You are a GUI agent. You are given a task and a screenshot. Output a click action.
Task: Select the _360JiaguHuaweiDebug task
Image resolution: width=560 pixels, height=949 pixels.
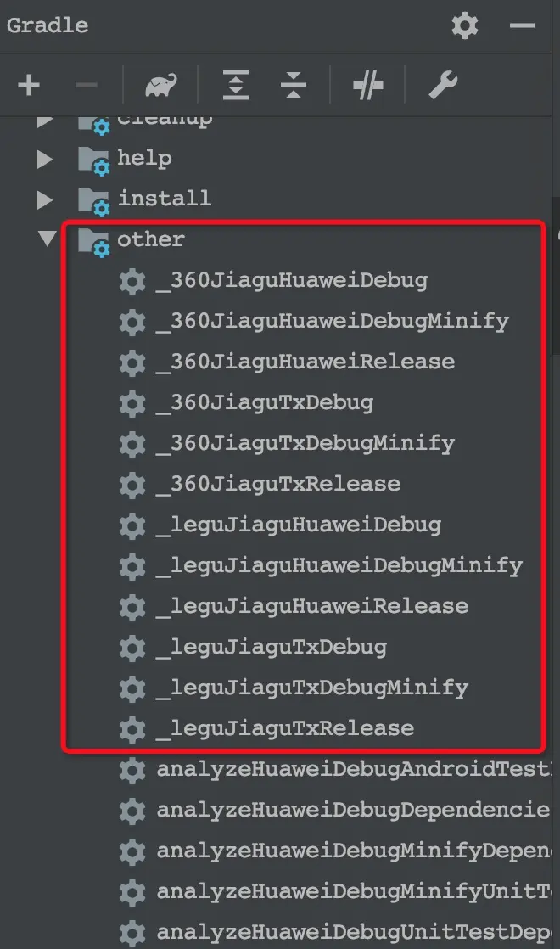292,281
